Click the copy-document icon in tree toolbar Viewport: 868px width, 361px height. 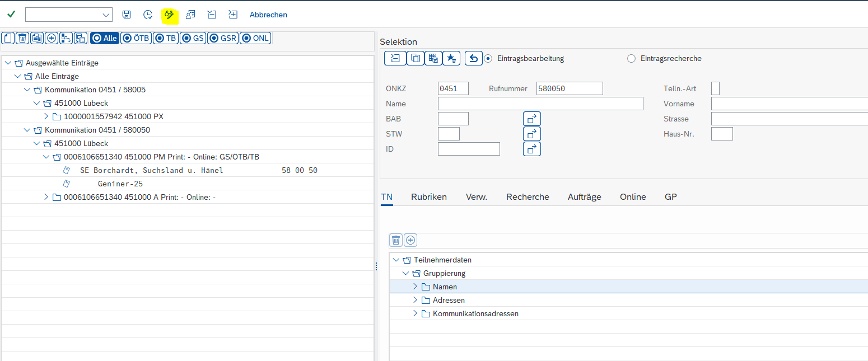tap(38, 38)
